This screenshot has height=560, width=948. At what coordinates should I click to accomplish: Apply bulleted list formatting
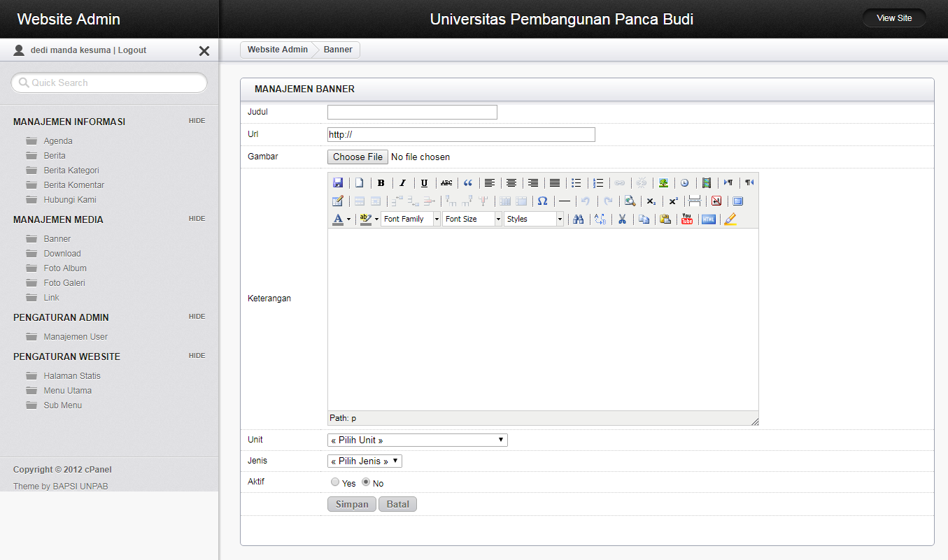pos(576,183)
